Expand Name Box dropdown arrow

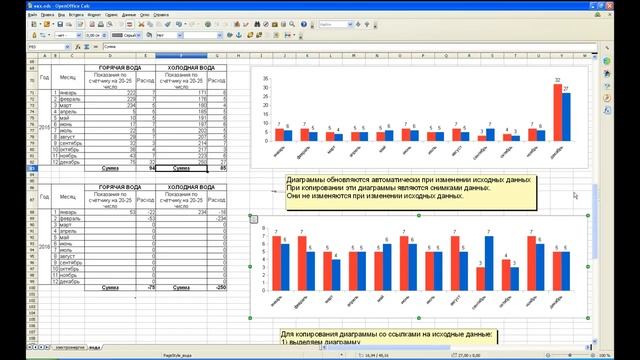tap(67, 47)
